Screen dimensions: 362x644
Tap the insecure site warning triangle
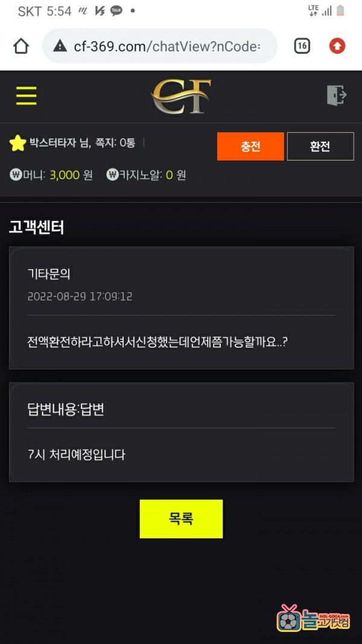[60, 46]
